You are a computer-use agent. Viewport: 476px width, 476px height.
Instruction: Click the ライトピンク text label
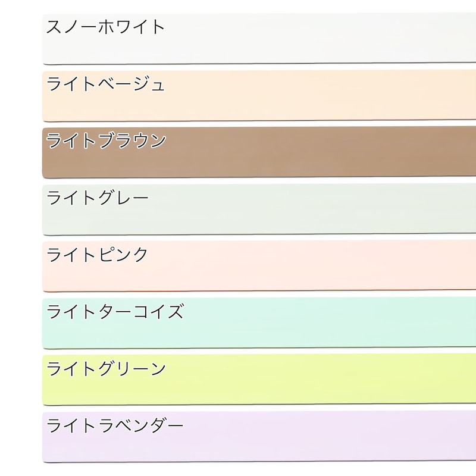click(x=97, y=255)
